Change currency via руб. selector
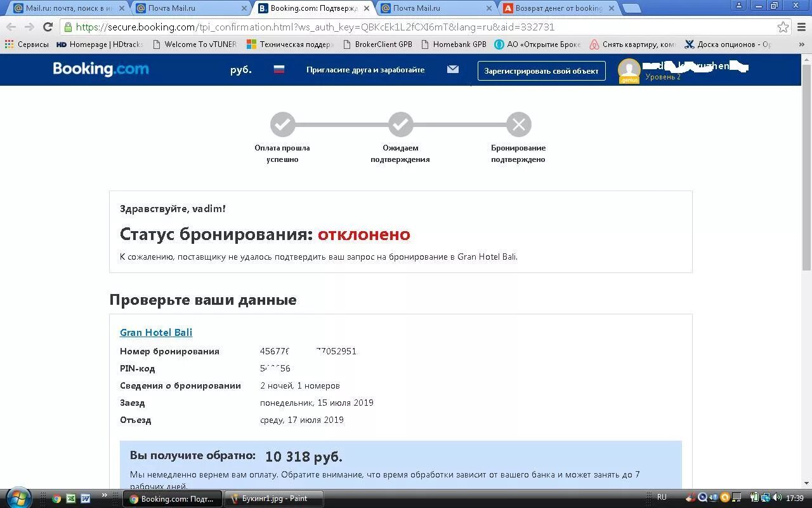Image resolution: width=812 pixels, height=508 pixels. pyautogui.click(x=241, y=70)
